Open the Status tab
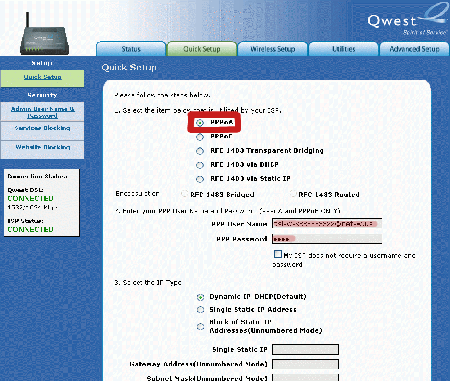This screenshot has height=381, width=450. pos(131,49)
